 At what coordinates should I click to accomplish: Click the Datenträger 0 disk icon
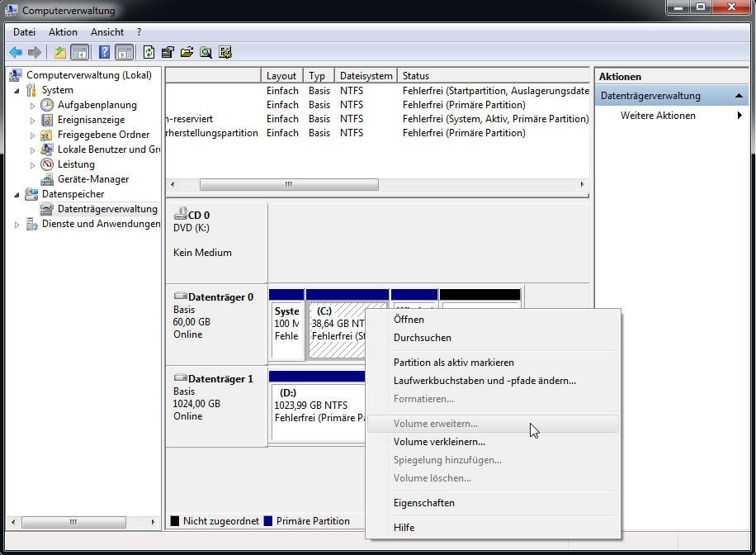(x=180, y=296)
